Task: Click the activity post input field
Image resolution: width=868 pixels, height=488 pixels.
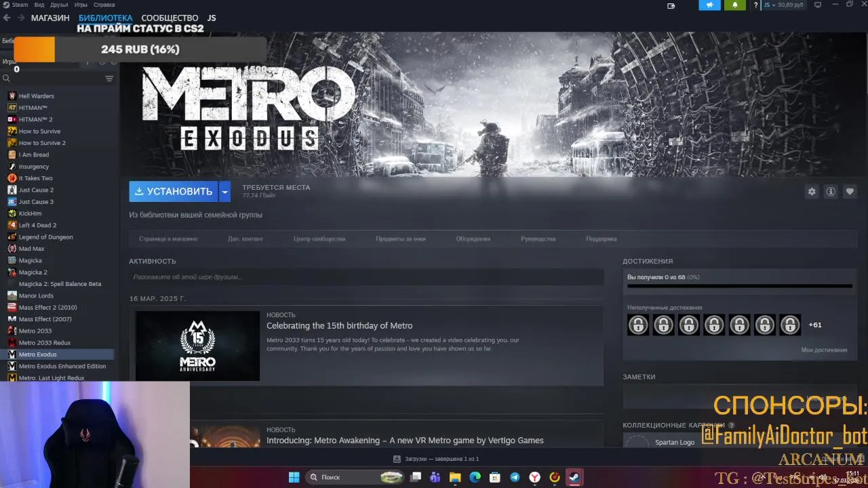Action: pos(366,277)
